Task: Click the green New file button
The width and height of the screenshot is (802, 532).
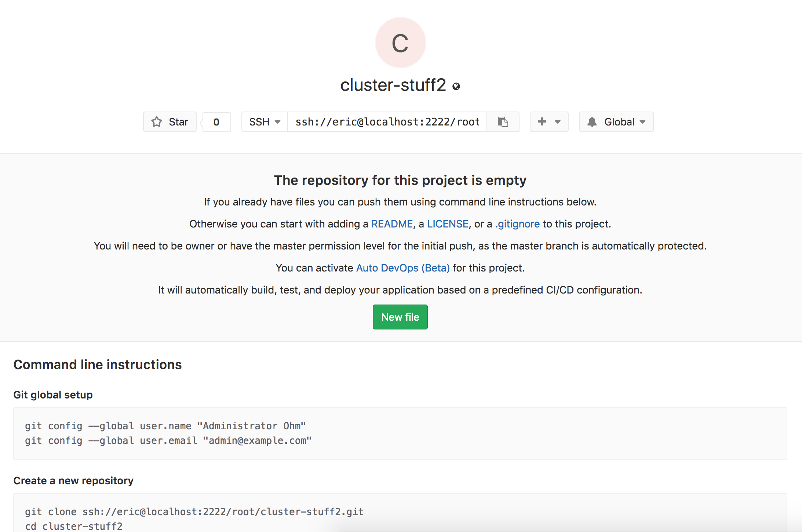Action: [400, 317]
